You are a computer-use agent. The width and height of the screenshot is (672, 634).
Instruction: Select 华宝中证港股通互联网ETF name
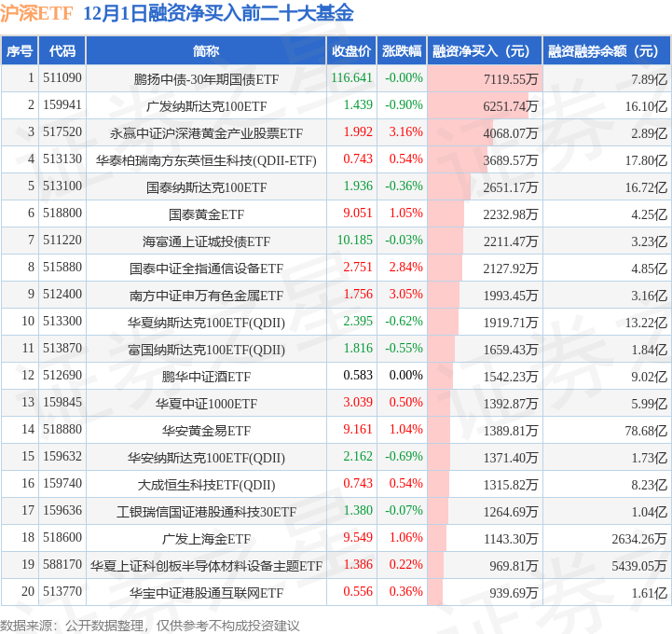pyautogui.click(x=206, y=592)
